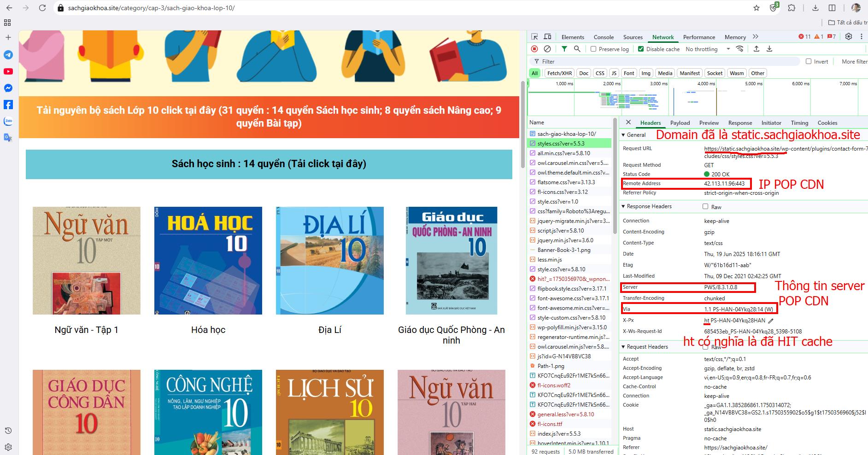Click the Sách học sinh download banner
Viewport: 868px width, 455px height.
pos(269,164)
